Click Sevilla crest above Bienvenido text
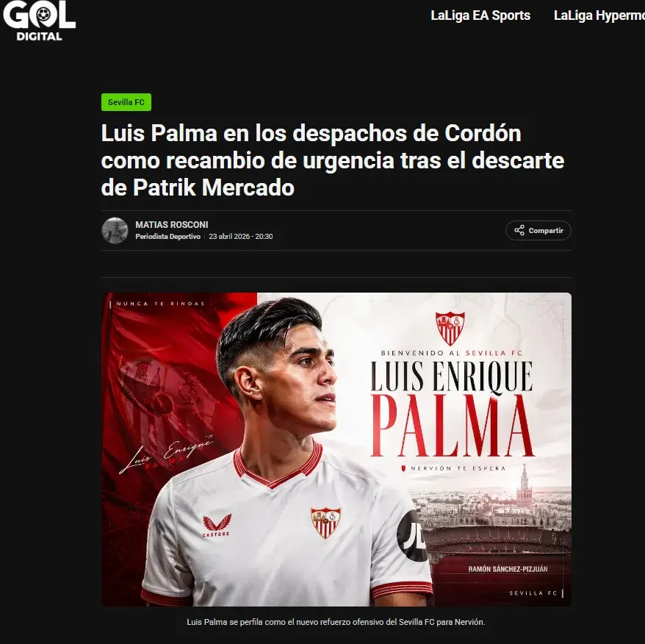645x644 pixels. 450,328
